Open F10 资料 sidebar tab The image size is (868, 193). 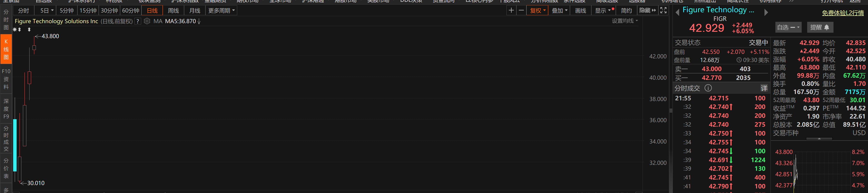click(x=6, y=79)
